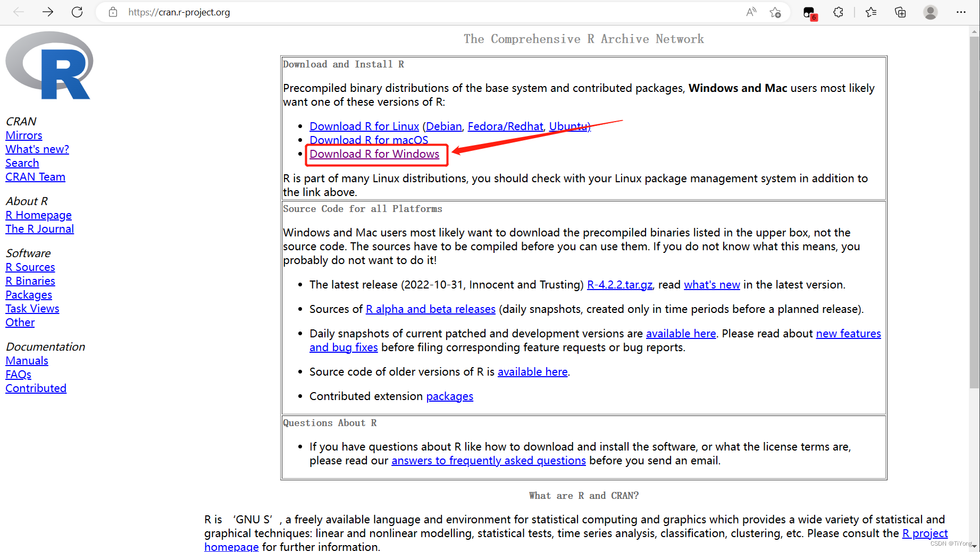This screenshot has width=980, height=552.
Task: Click the scrollbar up arrow
Action: point(974,31)
